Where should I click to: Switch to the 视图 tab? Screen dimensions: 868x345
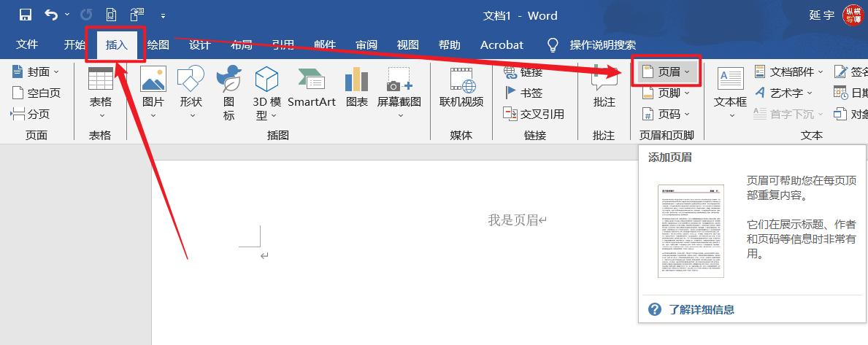click(x=408, y=45)
